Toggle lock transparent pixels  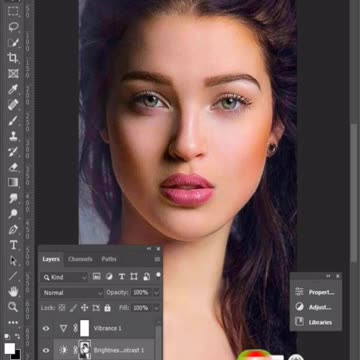point(62,308)
